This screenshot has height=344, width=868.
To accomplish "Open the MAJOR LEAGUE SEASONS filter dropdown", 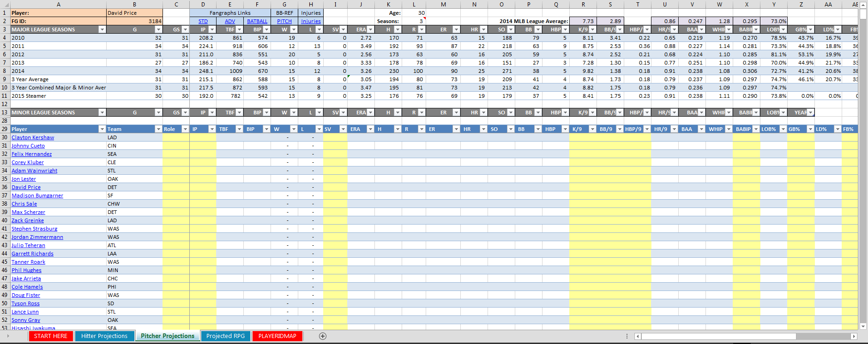I will (x=102, y=30).
